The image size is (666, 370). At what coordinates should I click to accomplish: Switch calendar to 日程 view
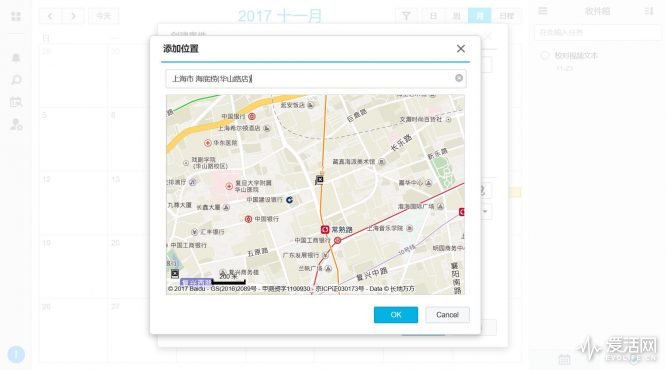tap(506, 16)
